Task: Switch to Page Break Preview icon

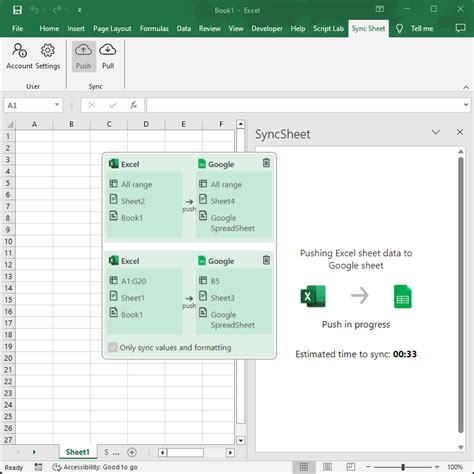Action: coord(351,467)
